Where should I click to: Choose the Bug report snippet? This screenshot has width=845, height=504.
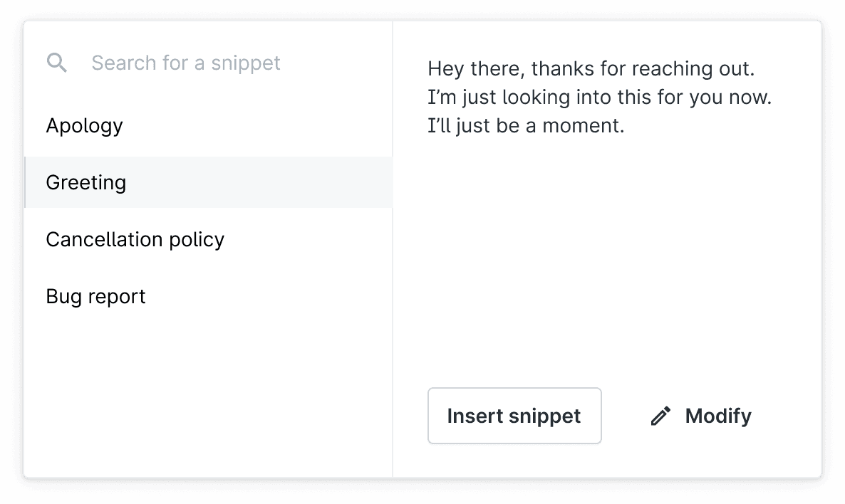coord(208,297)
